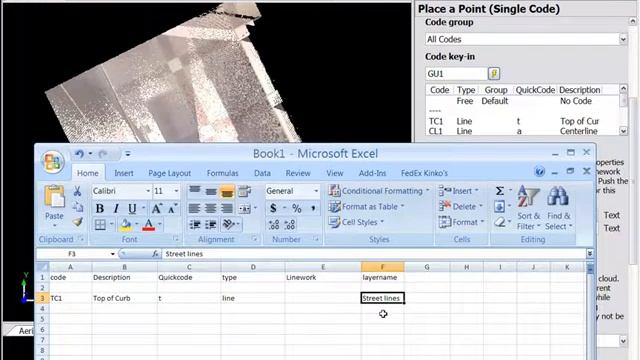This screenshot has width=640, height=360.
Task: Click the Align Text Right icon
Action: point(227,209)
